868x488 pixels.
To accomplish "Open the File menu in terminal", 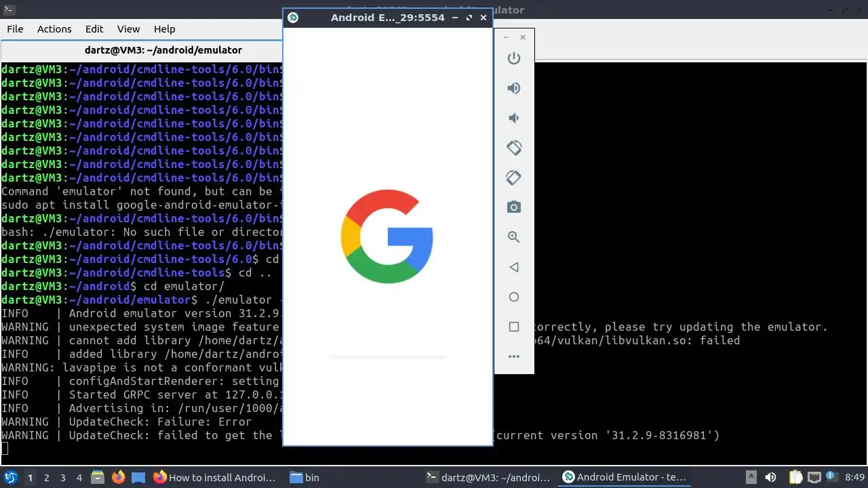I will pyautogui.click(x=15, y=29).
